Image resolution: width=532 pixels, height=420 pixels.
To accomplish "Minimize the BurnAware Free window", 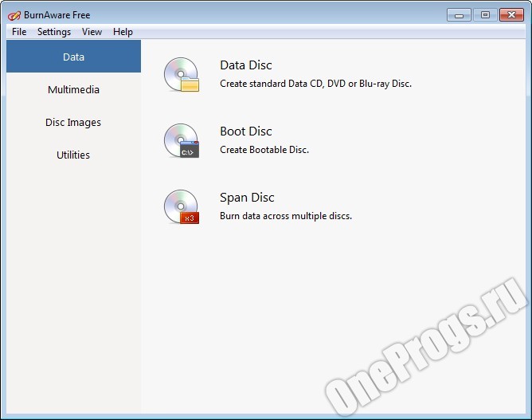I will 459,15.
